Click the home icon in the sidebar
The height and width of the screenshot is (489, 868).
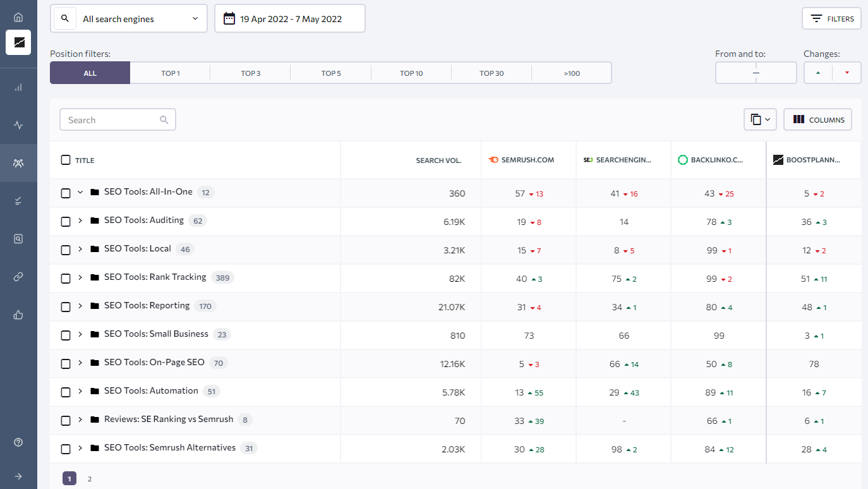point(18,17)
